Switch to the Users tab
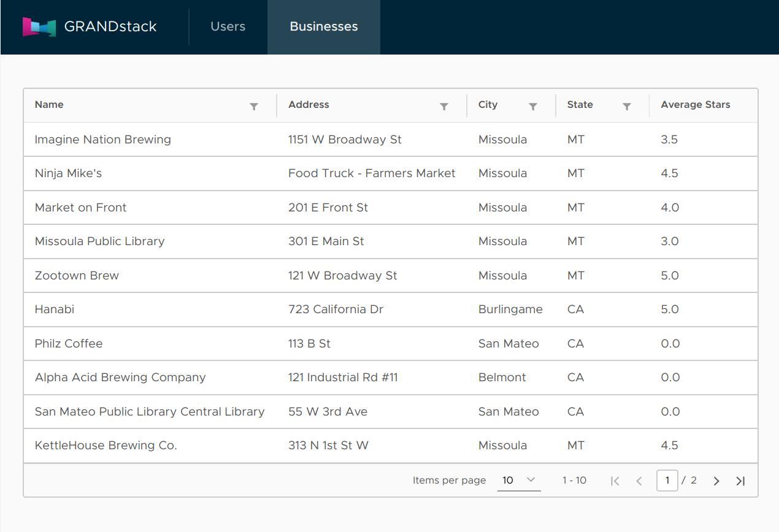The image size is (779, 532). coord(228,27)
